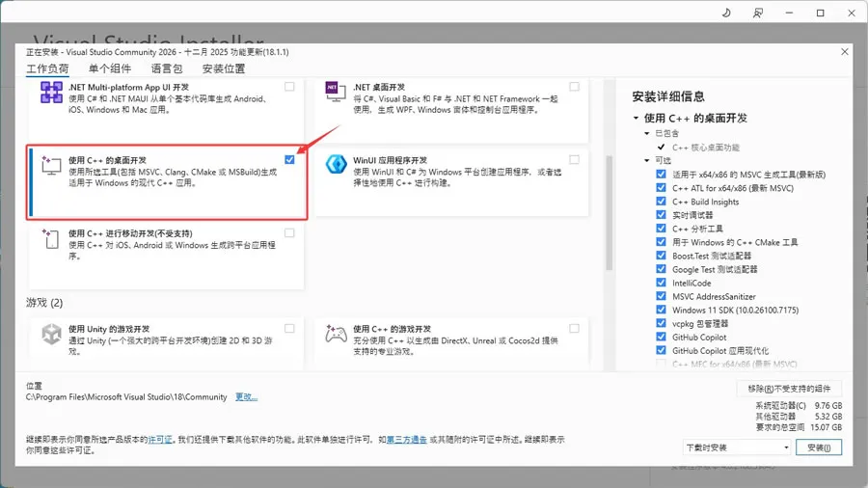Collapse the 已包含 included components section
Image resolution: width=868 pixels, height=488 pixels.
point(646,133)
